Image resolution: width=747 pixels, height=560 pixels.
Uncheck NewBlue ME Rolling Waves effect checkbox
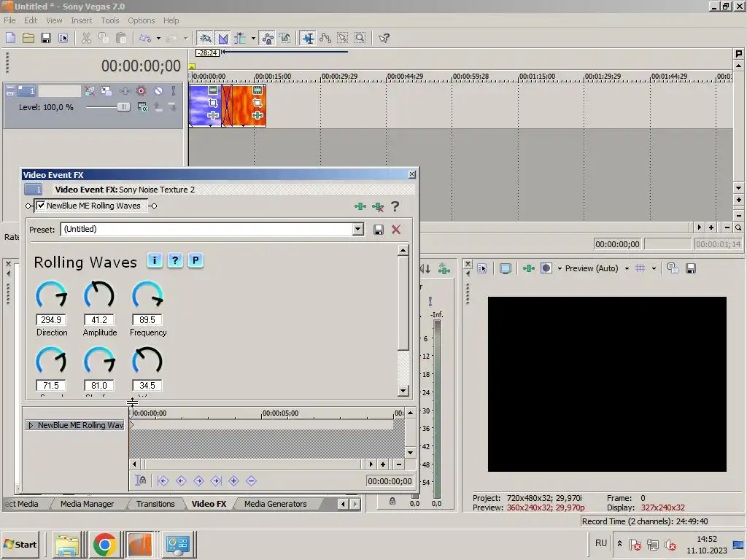[x=41, y=206]
